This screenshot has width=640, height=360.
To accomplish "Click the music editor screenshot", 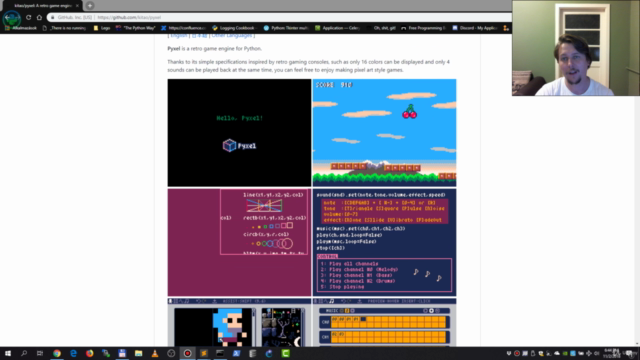I will pyautogui.click(x=384, y=322).
